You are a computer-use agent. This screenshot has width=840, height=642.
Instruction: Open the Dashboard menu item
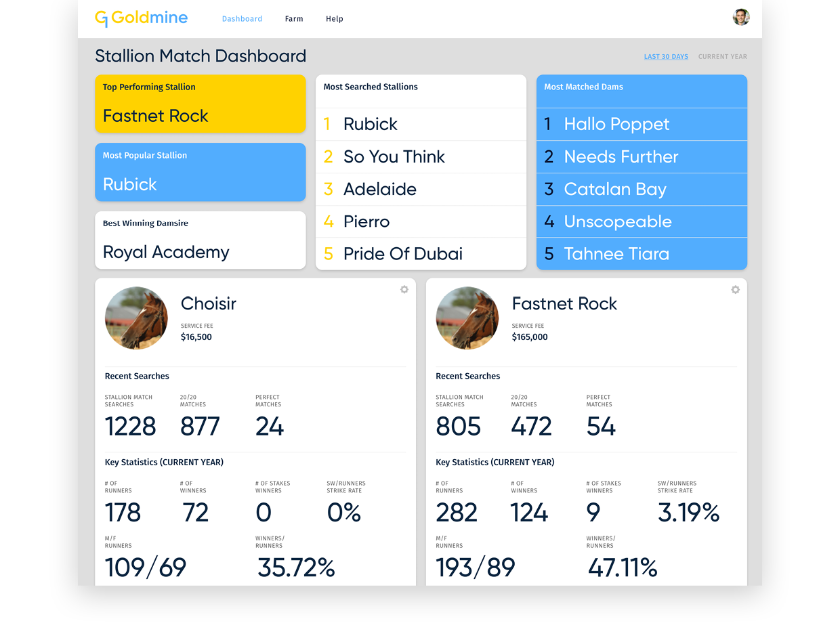[242, 19]
